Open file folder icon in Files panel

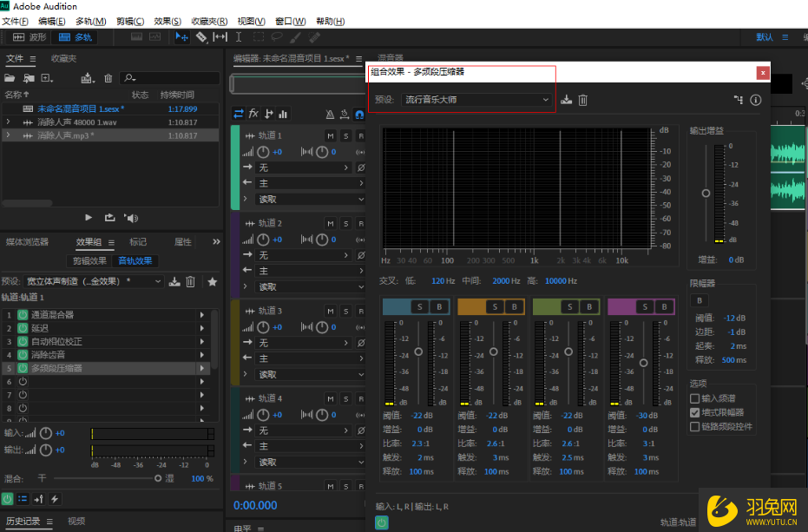(x=10, y=78)
